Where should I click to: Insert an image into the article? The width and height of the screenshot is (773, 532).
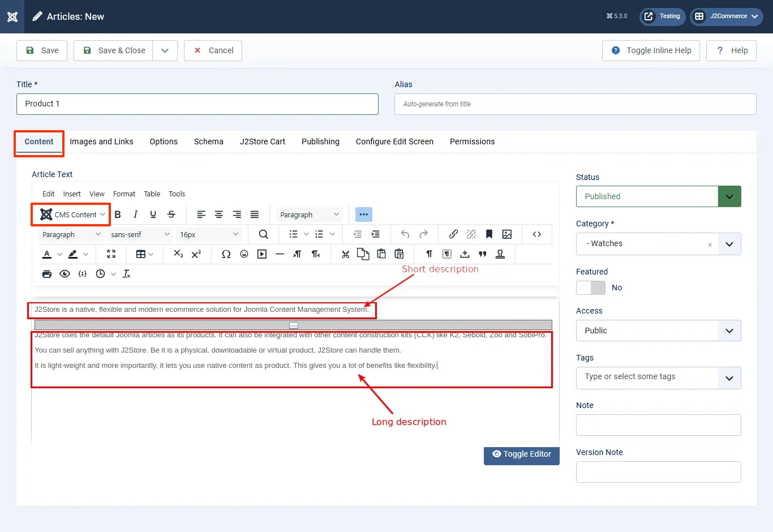(507, 234)
